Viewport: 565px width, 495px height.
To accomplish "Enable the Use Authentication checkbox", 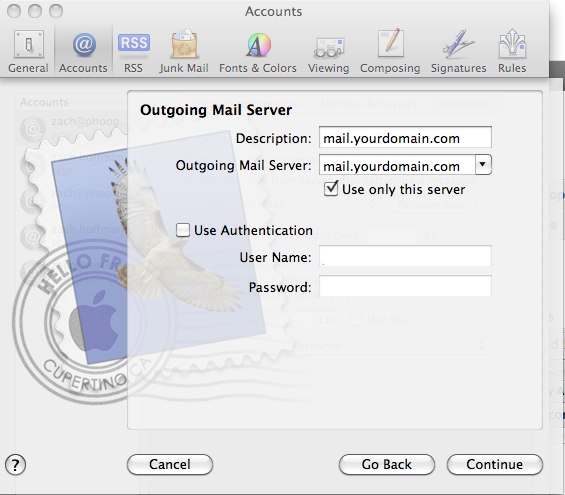I will 183,230.
